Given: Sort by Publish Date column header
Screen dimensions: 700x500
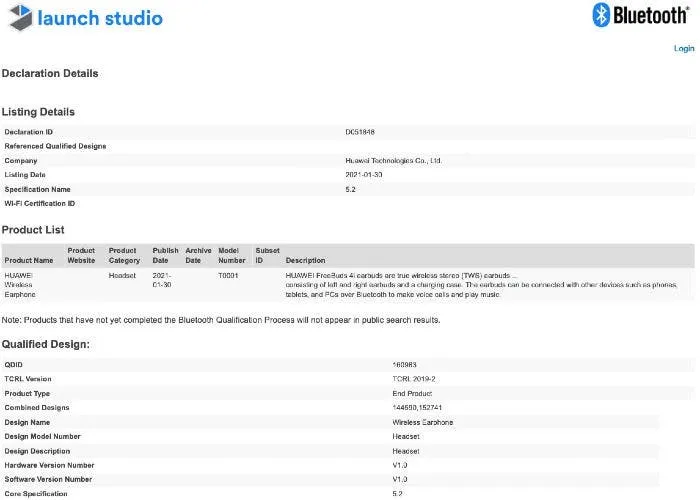Looking at the screenshot, I should 165,255.
